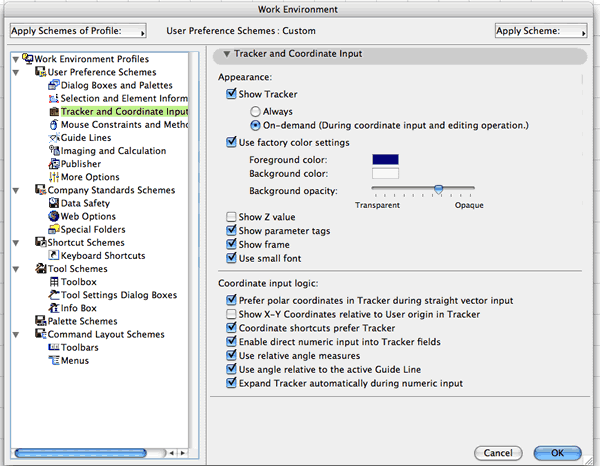The height and width of the screenshot is (466, 600).
Task: Select Mouse Constraints and Methods tree item
Action: 124,125
